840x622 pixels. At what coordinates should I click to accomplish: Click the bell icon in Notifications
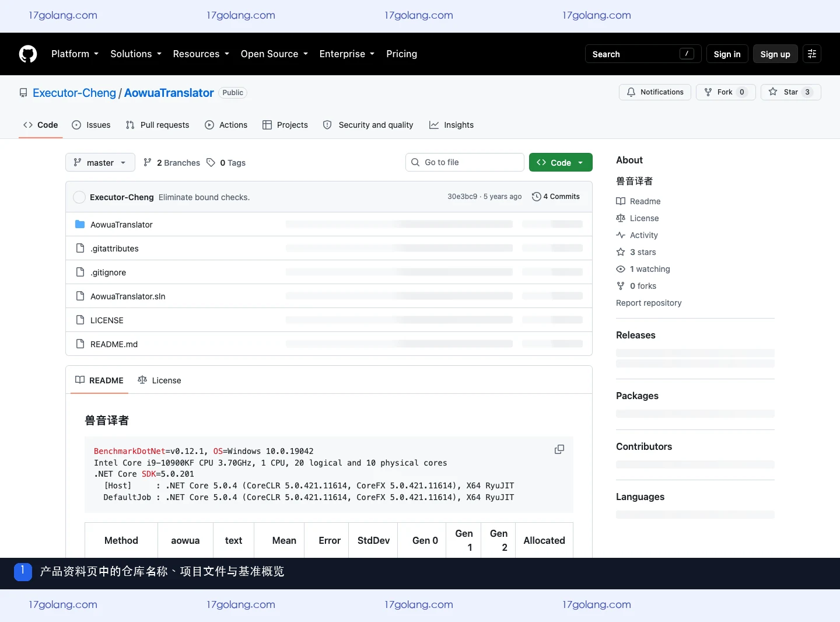(631, 92)
